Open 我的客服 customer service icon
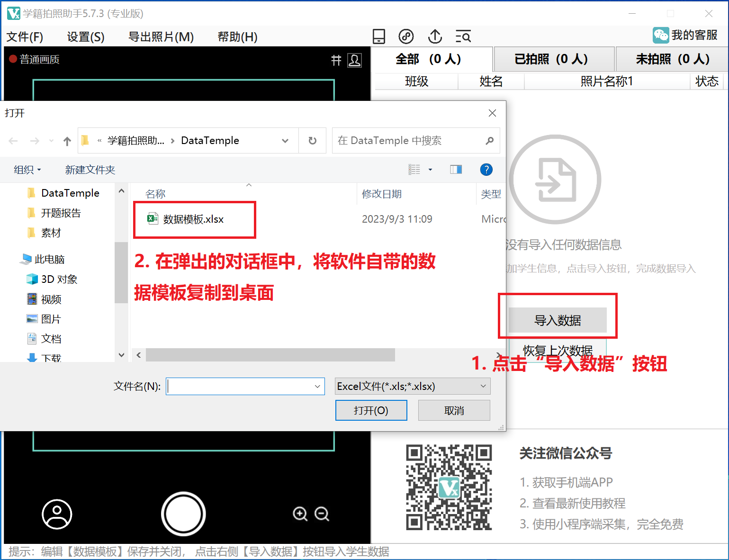The image size is (729, 560). (661, 35)
